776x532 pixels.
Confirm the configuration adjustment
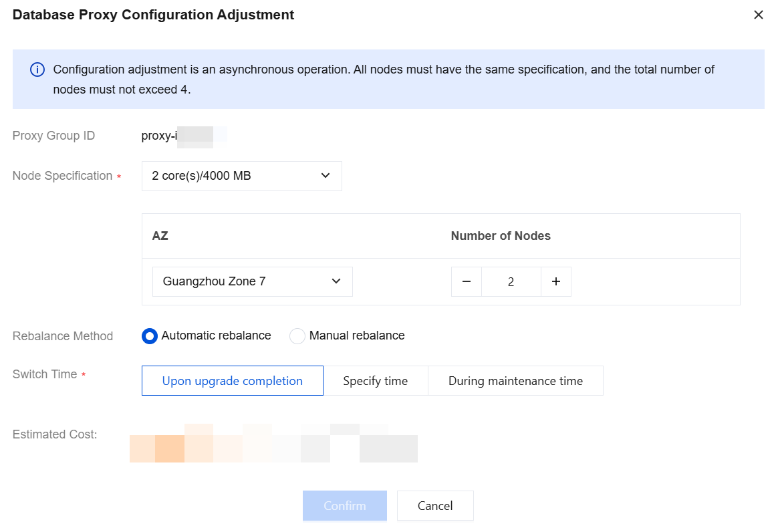(x=345, y=506)
